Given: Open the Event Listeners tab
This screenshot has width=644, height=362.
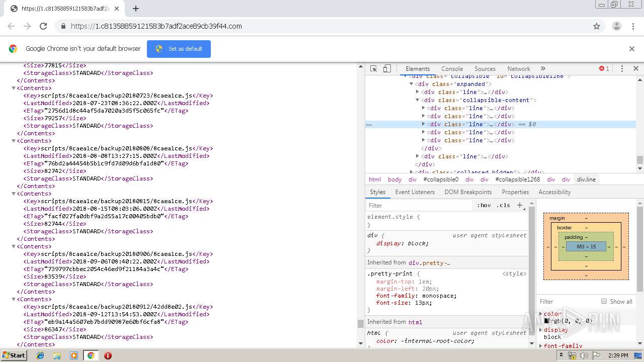Looking at the screenshot, I should (415, 192).
